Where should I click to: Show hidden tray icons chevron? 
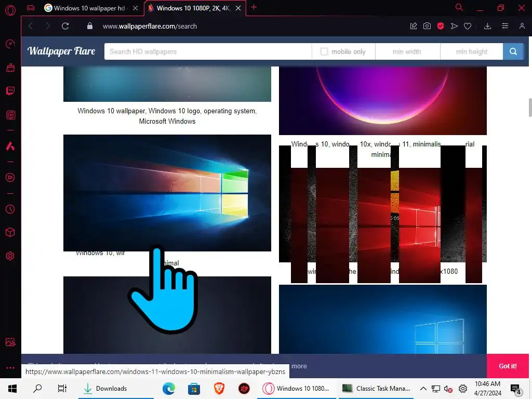coord(423,389)
